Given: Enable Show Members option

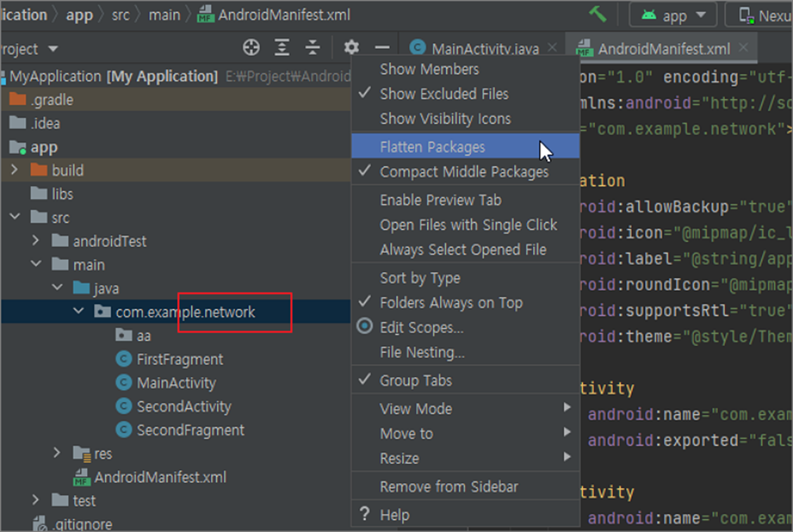Looking at the screenshot, I should click(x=465, y=69).
